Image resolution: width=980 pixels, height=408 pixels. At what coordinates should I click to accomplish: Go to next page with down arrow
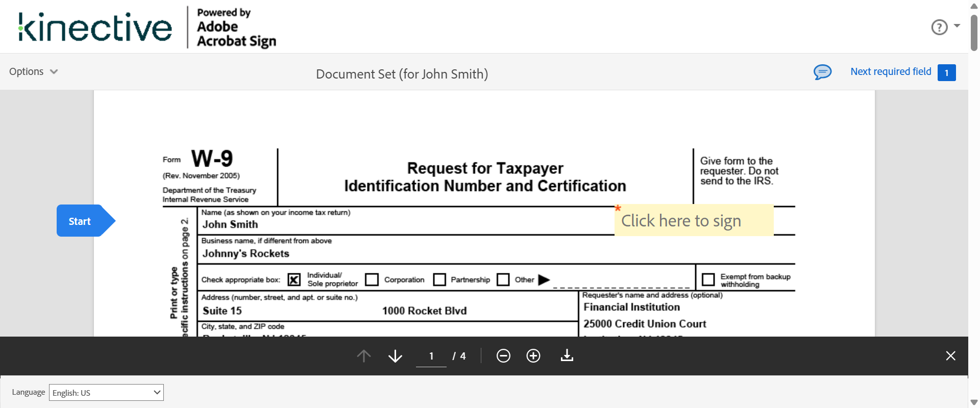(x=395, y=355)
